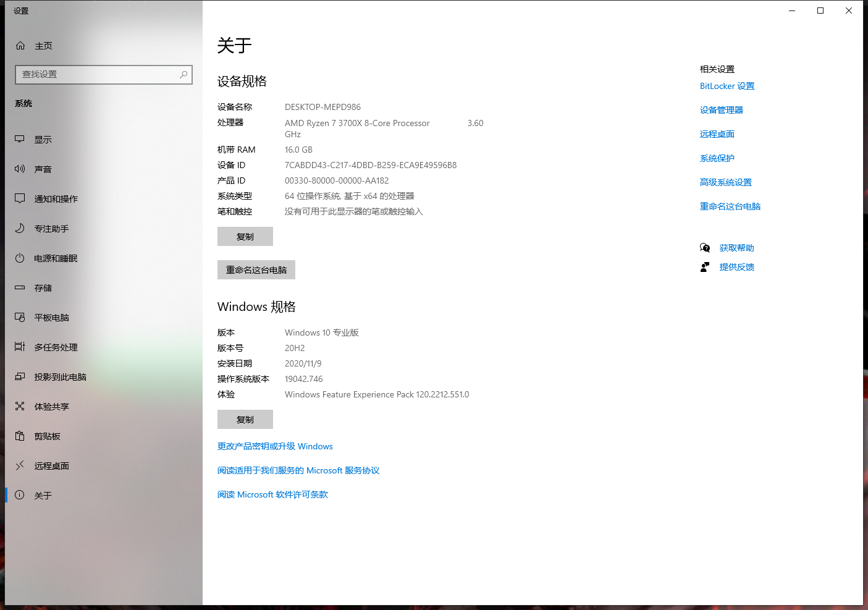This screenshot has width=868, height=610.
Task: Select the 声音 speaker icon
Action: (x=20, y=169)
